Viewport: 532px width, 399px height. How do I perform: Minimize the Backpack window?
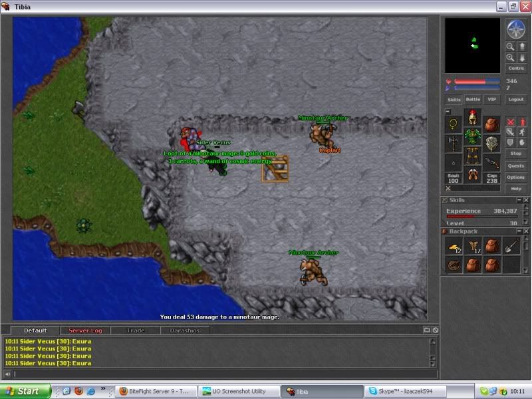click(519, 231)
